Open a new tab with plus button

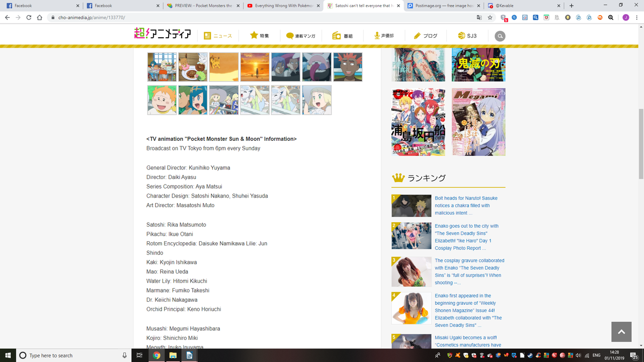(572, 6)
